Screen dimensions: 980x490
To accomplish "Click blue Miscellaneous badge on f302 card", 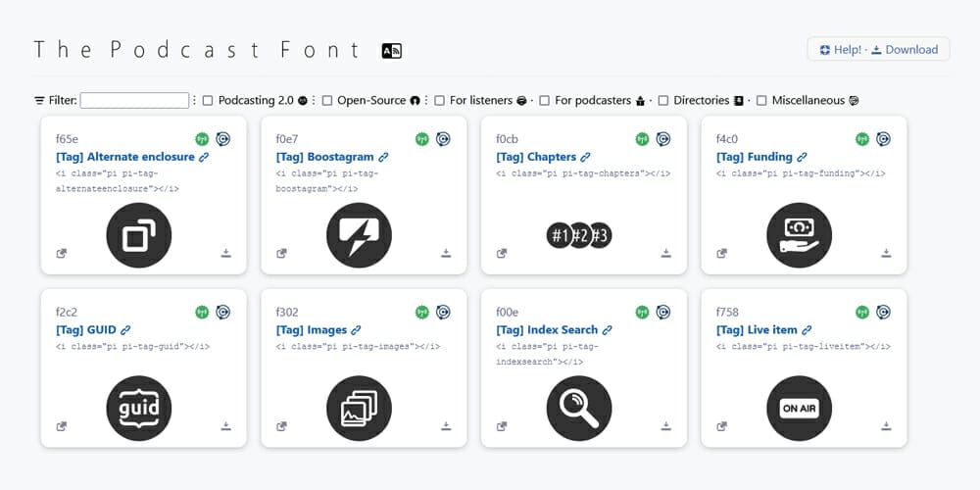I will tap(443, 312).
